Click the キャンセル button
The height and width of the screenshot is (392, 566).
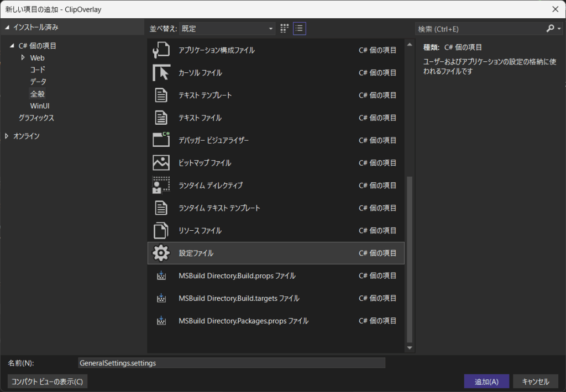(x=535, y=382)
